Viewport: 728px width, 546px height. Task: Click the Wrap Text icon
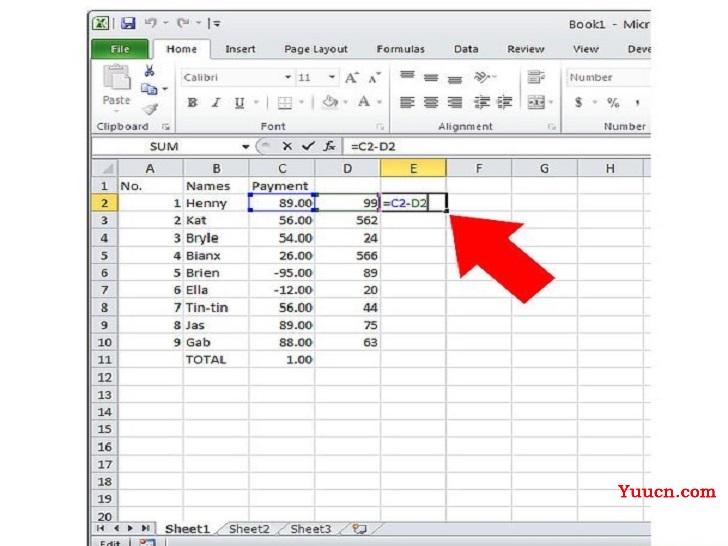pyautogui.click(x=536, y=77)
